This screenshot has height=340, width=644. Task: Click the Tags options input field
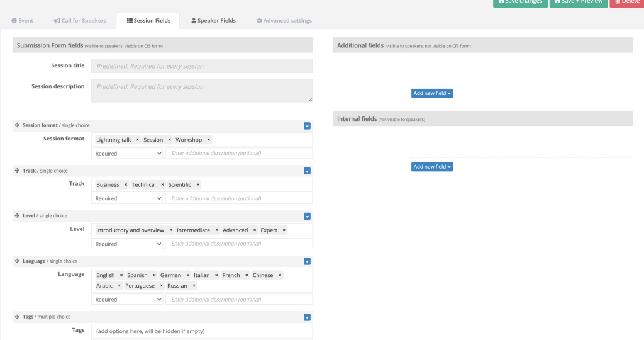pyautogui.click(x=201, y=331)
